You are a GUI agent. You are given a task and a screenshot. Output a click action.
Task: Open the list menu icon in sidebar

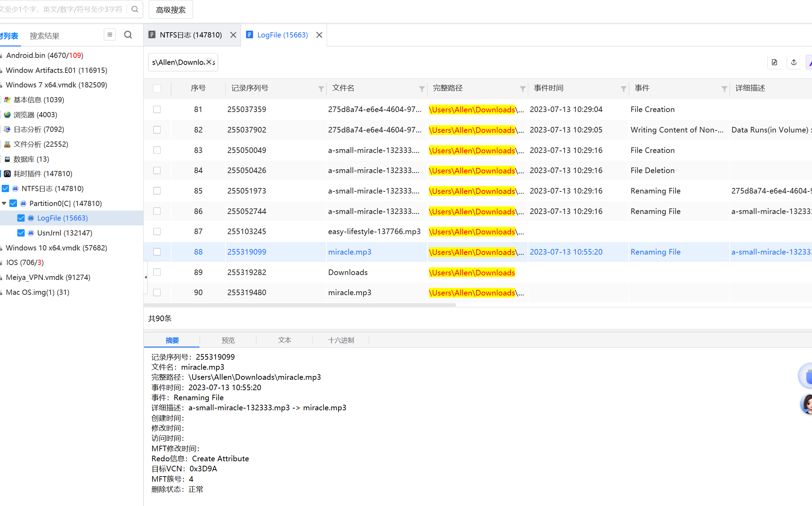tap(110, 35)
